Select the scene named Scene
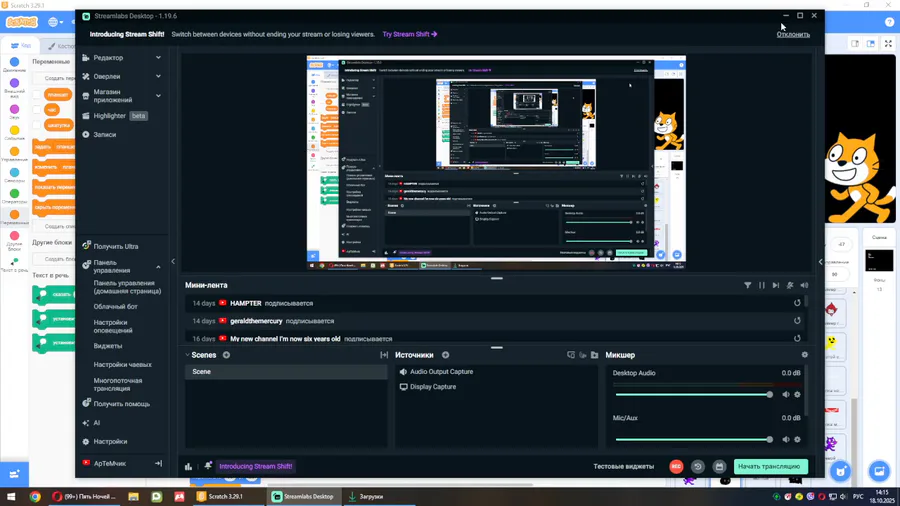This screenshot has height=506, width=900. [286, 372]
